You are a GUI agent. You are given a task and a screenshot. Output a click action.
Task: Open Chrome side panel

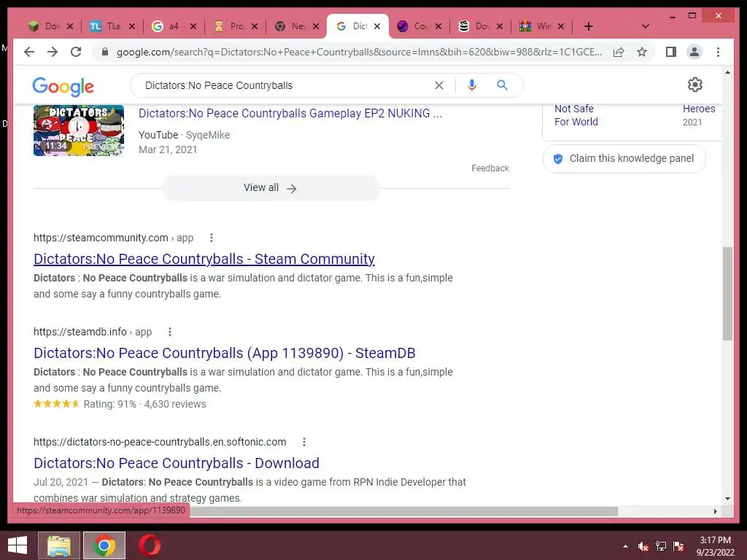click(671, 52)
